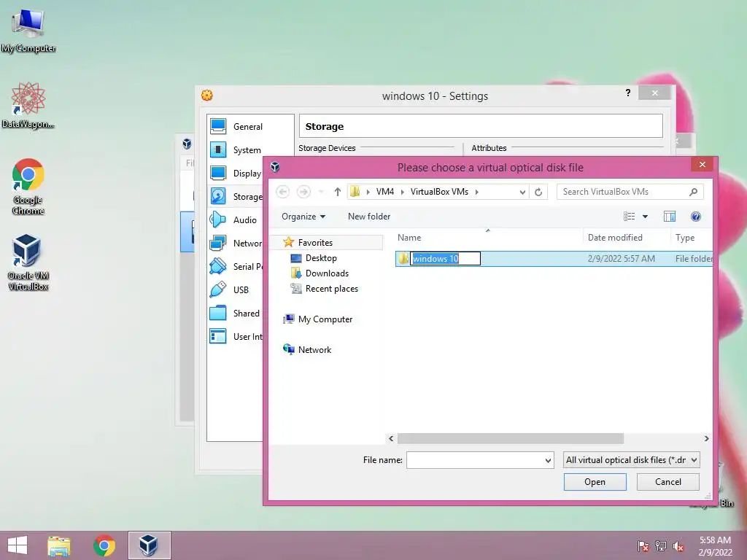Refresh the VirtualBox VMs folder view

click(538, 192)
